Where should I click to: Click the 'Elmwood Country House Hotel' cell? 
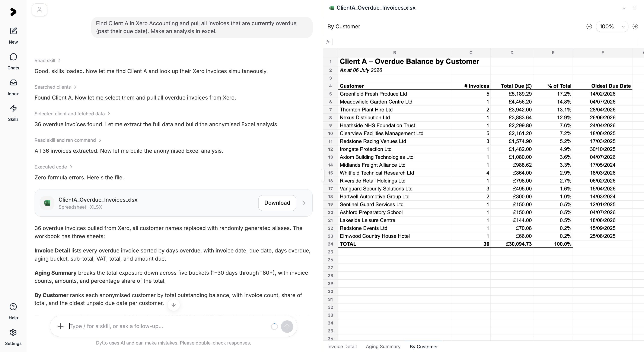[395, 236]
